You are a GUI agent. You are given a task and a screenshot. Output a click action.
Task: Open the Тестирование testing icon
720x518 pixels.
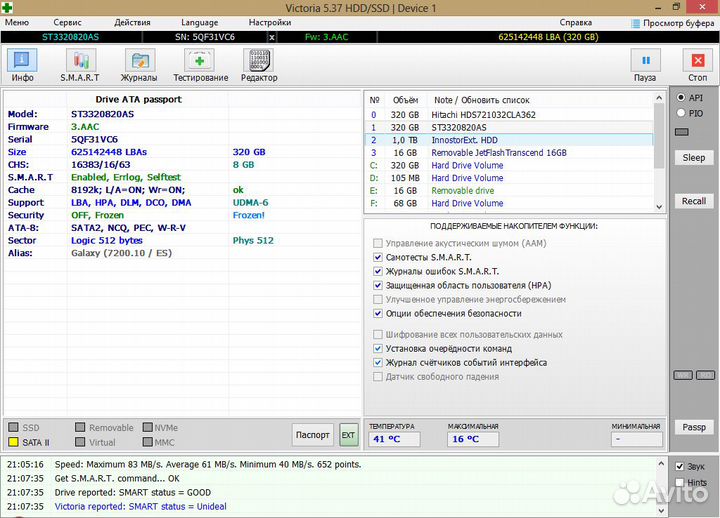click(200, 62)
